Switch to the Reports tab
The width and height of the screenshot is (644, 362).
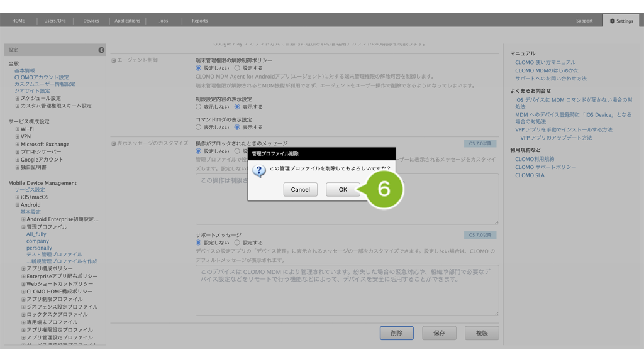tap(199, 21)
